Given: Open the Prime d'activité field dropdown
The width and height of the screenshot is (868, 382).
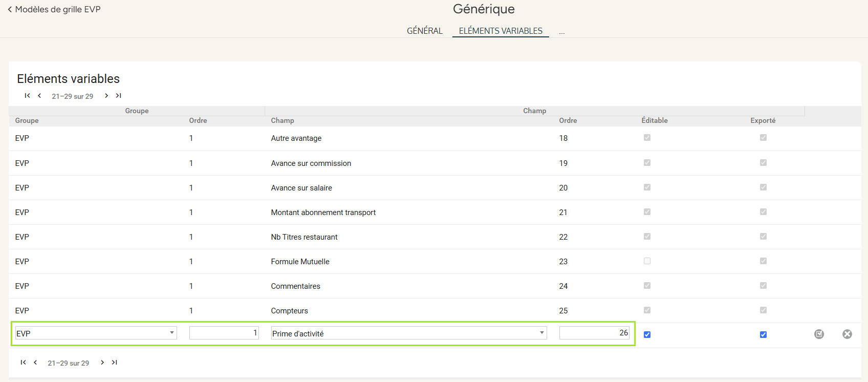Looking at the screenshot, I should (408, 333).
